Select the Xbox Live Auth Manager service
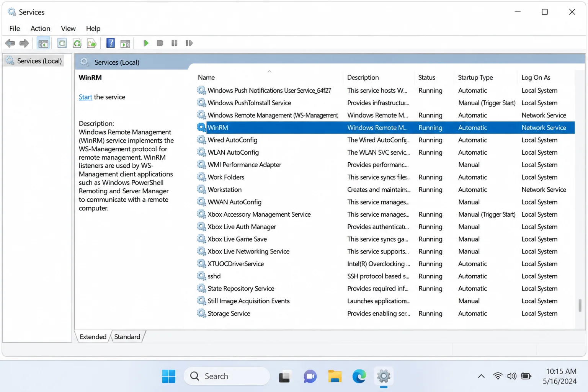Image resolution: width=588 pixels, height=392 pixels. tap(385, 227)
